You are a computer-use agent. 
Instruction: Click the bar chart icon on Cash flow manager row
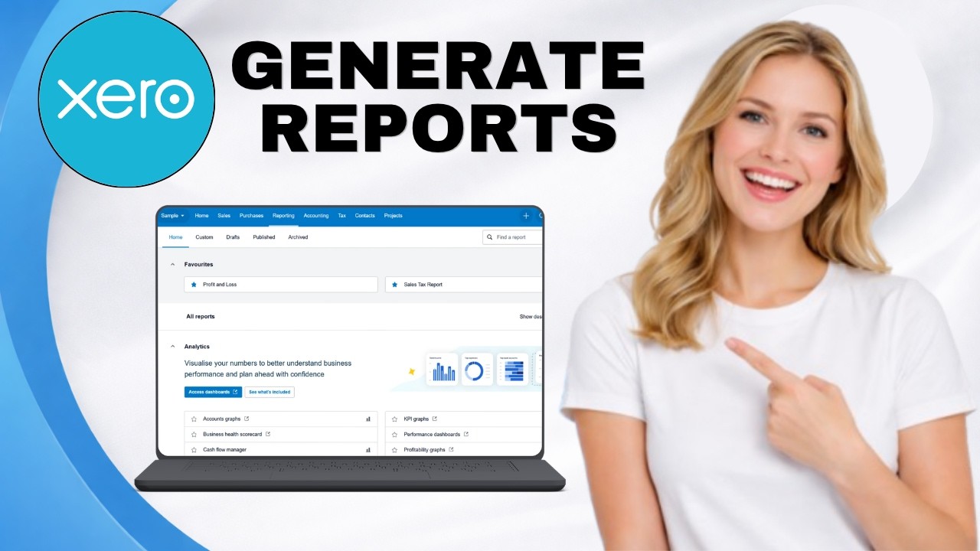(368, 450)
